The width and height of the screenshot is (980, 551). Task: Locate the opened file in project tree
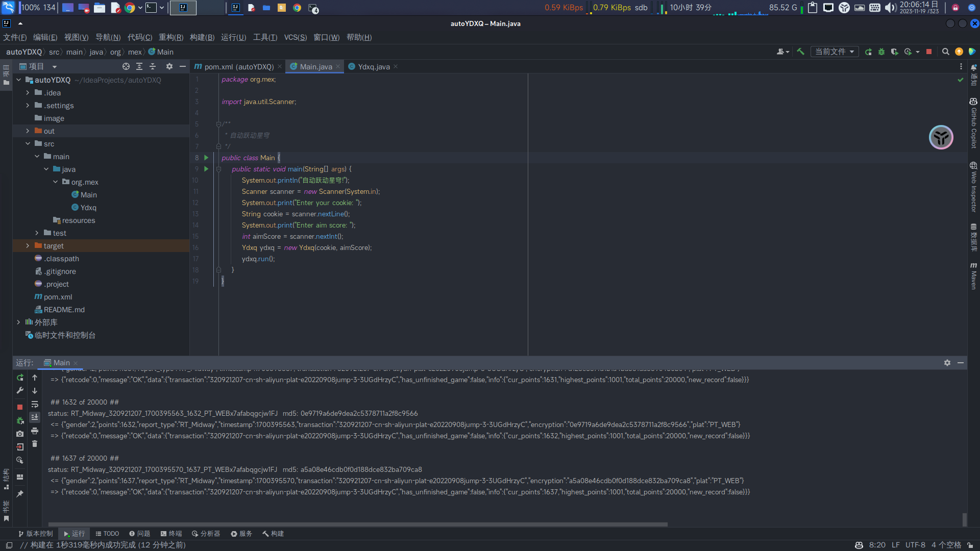[x=126, y=66]
